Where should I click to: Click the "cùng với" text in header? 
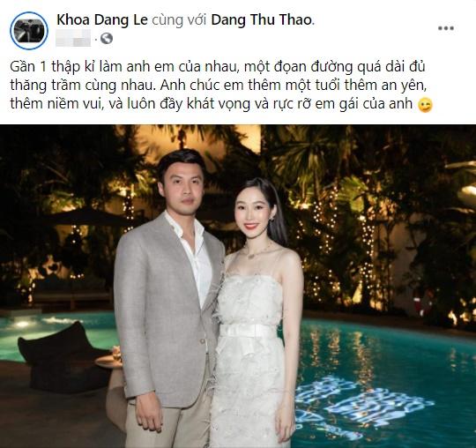click(x=179, y=20)
